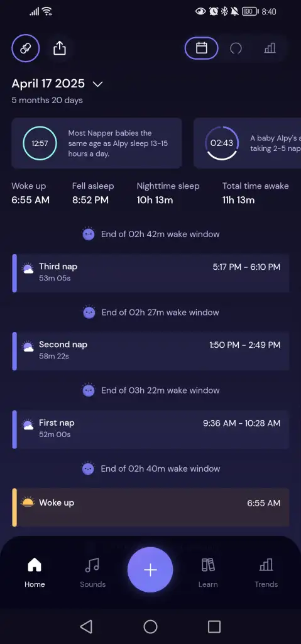301x644 pixels.
Task: Tap the First nap cloud icon
Action: (28, 425)
